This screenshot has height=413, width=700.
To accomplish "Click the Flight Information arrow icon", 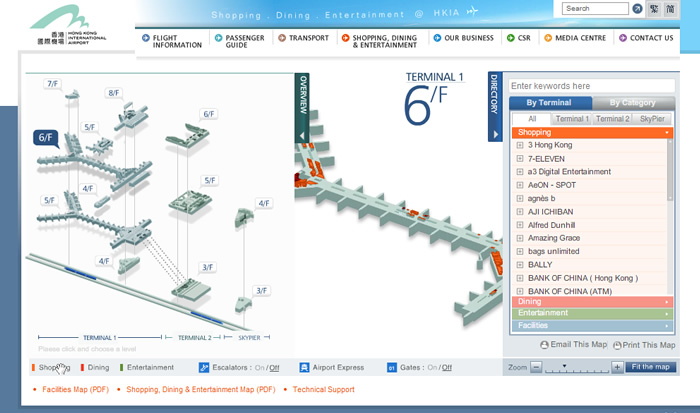I will pos(146,38).
